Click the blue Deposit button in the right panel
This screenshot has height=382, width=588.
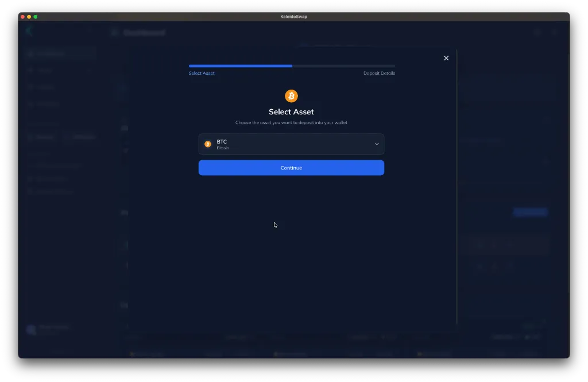click(529, 212)
